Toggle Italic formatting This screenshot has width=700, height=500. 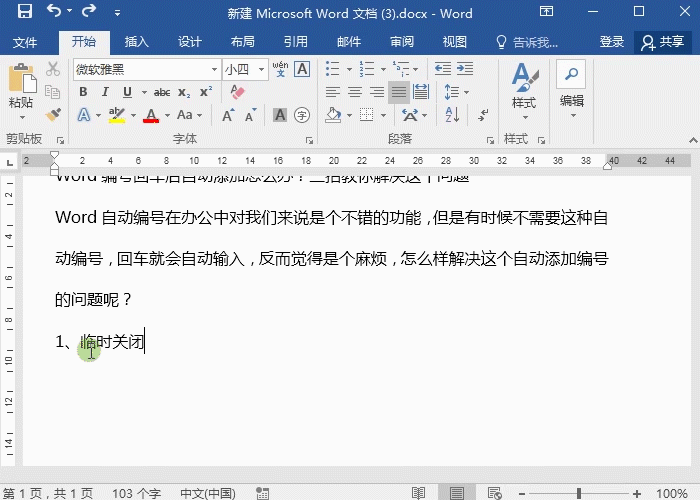tap(105, 92)
